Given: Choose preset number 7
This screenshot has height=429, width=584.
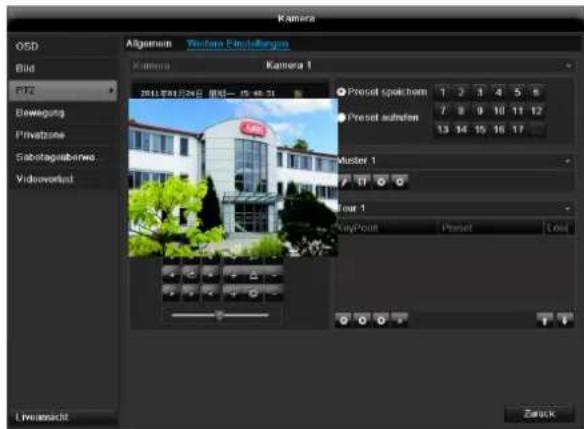Looking at the screenshot, I should tap(442, 111).
